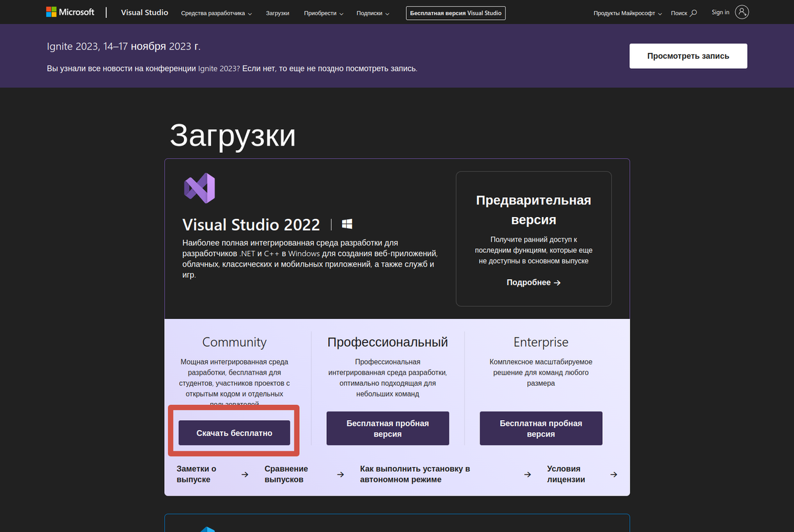Click Скачать бесплатно for Community
The height and width of the screenshot is (532, 794).
[234, 433]
